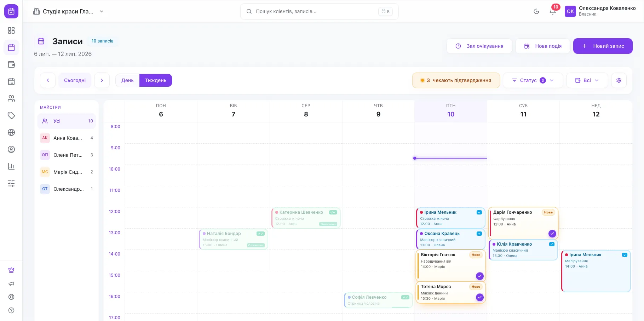Image resolution: width=644 pixels, height=321 pixels.
Task: Click the crown premium icon
Action: (x=11, y=270)
